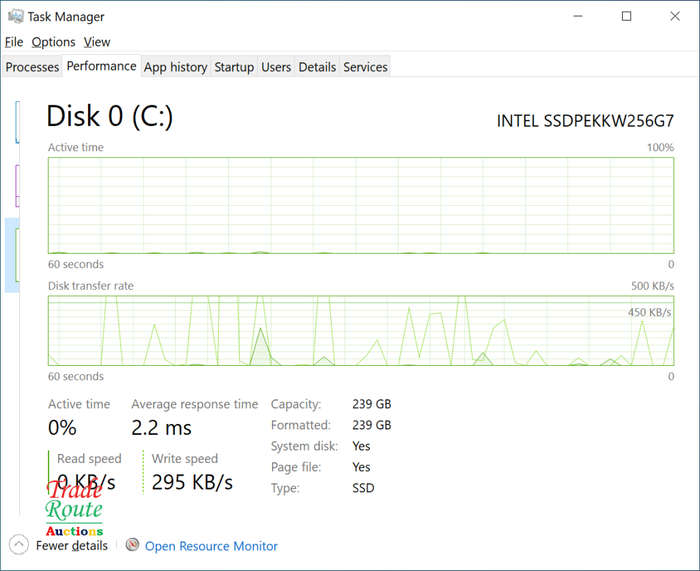This screenshot has width=700, height=571.
Task: Click the Resource Monitor icon
Action: click(132, 545)
